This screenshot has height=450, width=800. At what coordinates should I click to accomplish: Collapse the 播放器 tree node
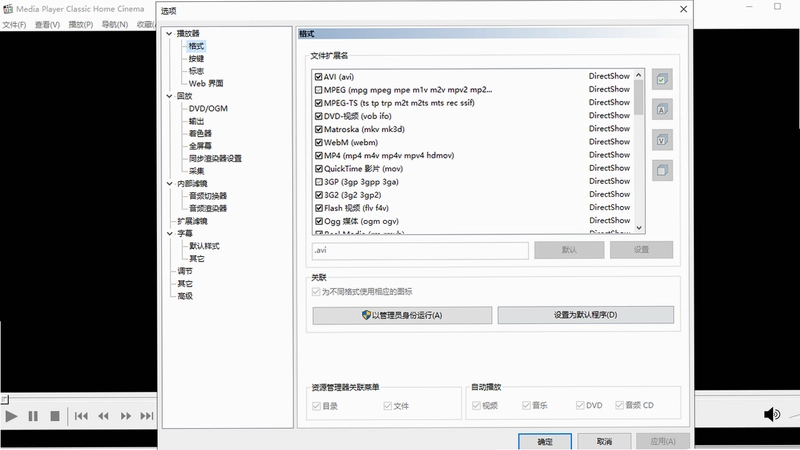(169, 34)
